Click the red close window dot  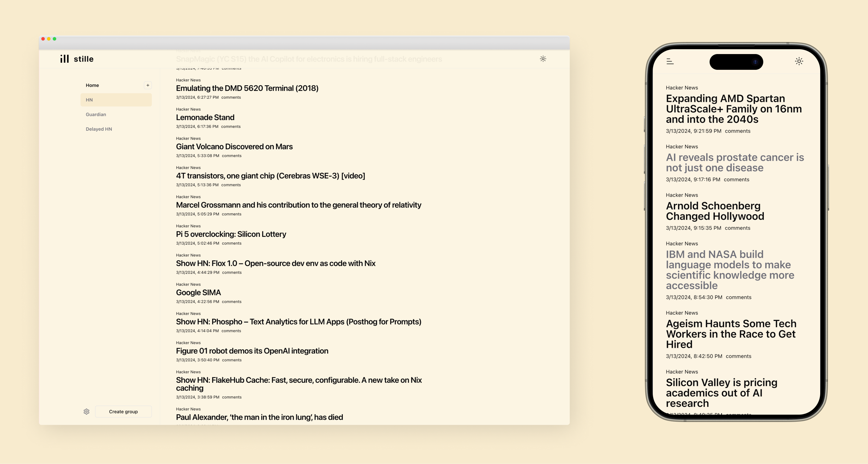[43, 39]
